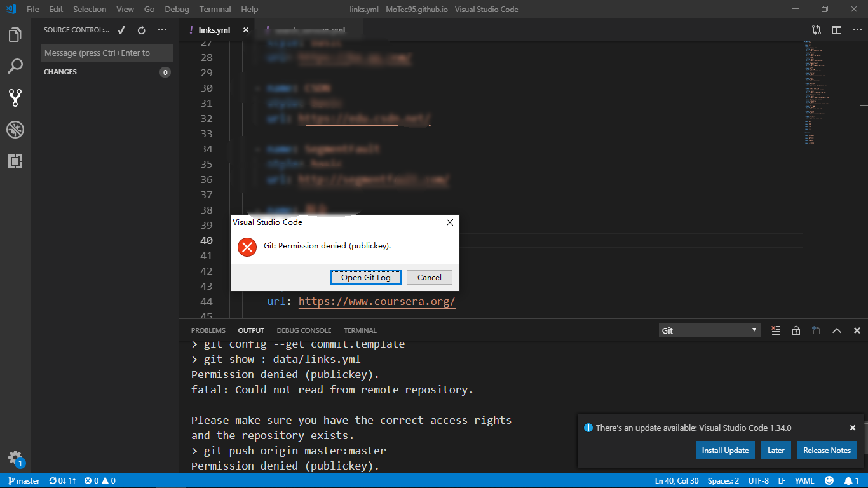Maximize the panel with the chevron
Screen dimensions: 868x488
pos(837,330)
